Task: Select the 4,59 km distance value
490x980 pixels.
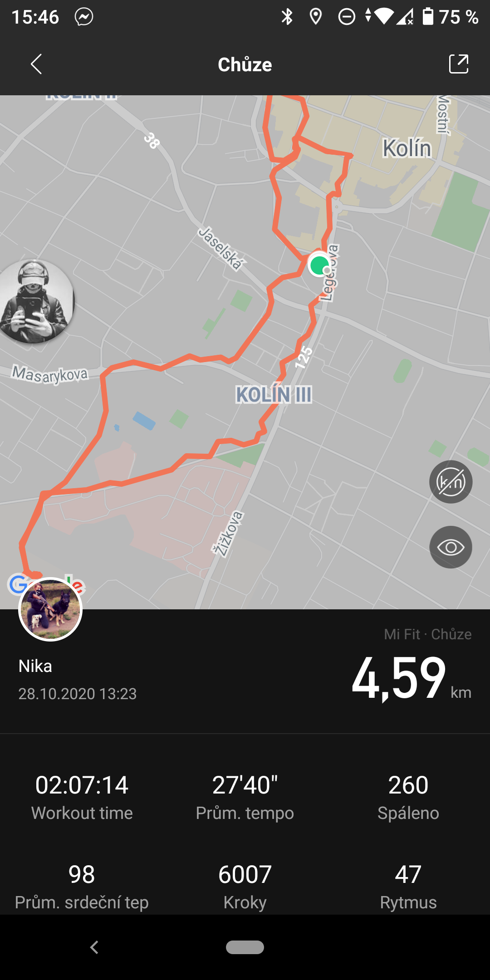Action: (411, 679)
